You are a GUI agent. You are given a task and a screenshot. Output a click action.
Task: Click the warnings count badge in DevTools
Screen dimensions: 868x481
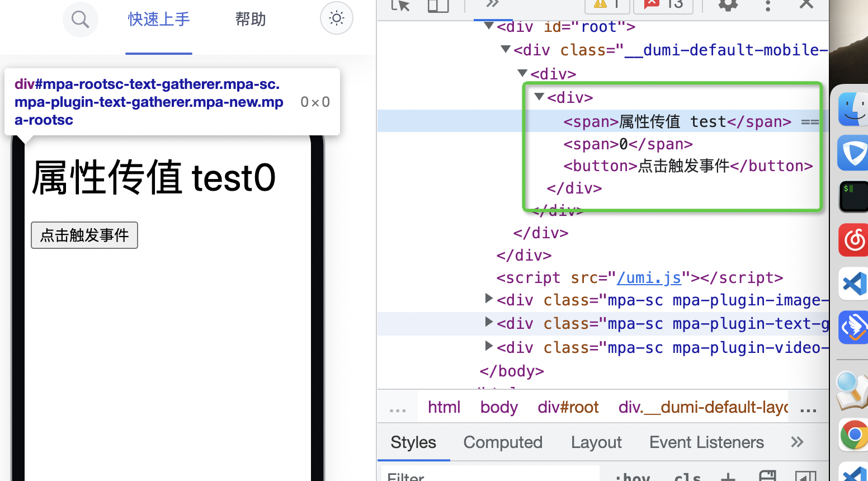pos(608,4)
